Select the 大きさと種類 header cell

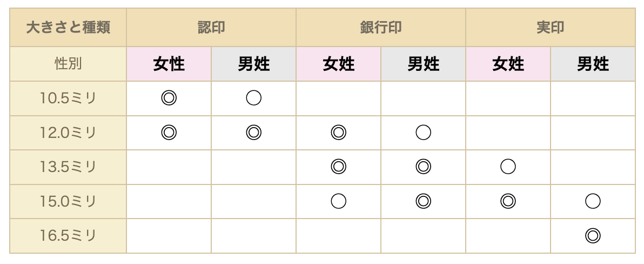68,28
